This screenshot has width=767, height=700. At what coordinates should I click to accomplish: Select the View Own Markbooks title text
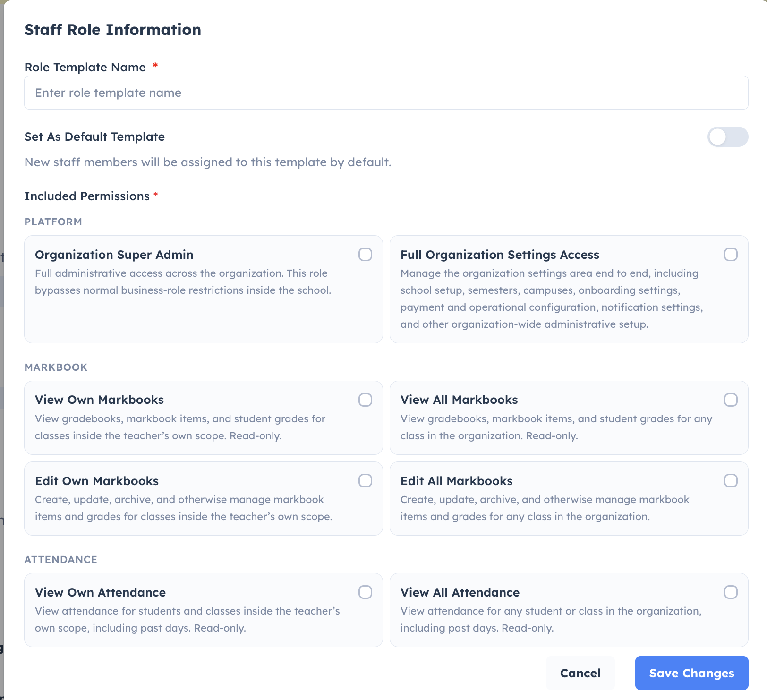point(99,400)
